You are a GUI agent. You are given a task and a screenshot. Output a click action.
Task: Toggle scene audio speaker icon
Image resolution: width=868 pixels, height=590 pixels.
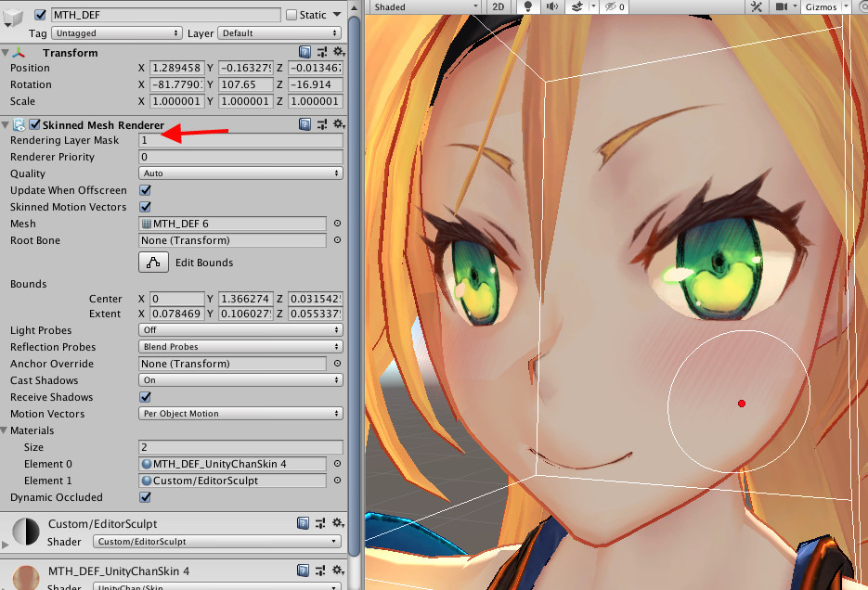tap(552, 6)
